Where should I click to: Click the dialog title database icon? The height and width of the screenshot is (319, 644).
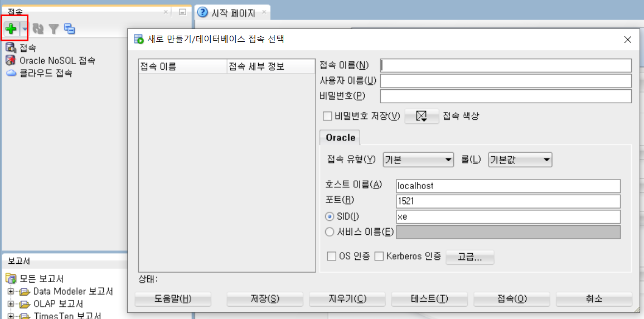point(139,40)
